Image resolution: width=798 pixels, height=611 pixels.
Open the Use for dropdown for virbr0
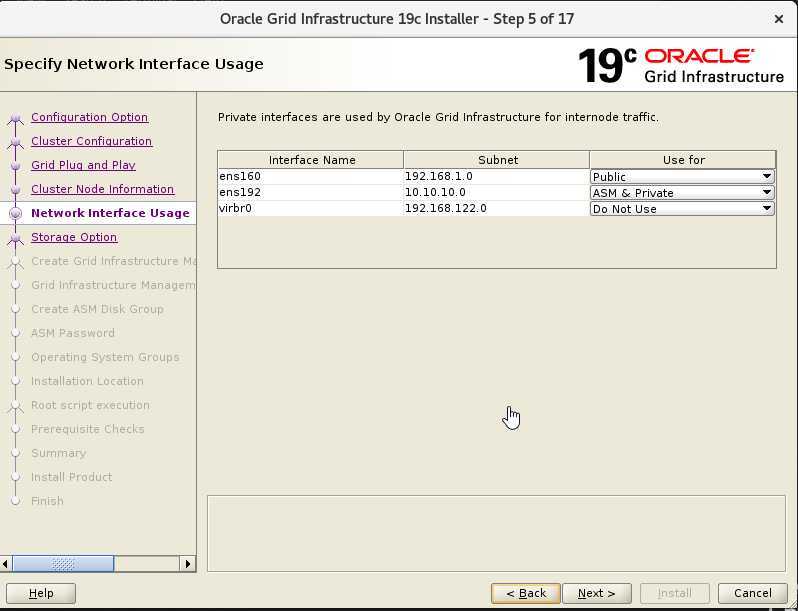click(682, 209)
